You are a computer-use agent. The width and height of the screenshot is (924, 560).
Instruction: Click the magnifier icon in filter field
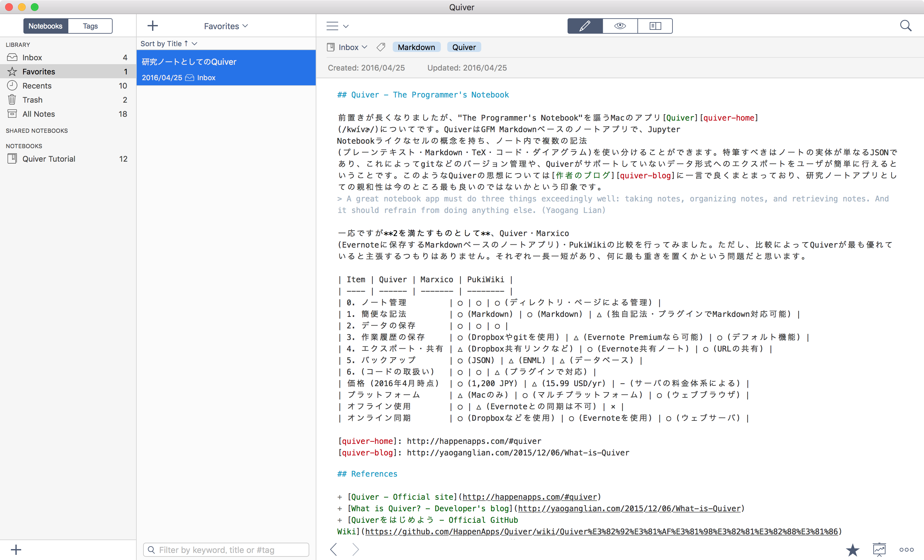coord(151,550)
